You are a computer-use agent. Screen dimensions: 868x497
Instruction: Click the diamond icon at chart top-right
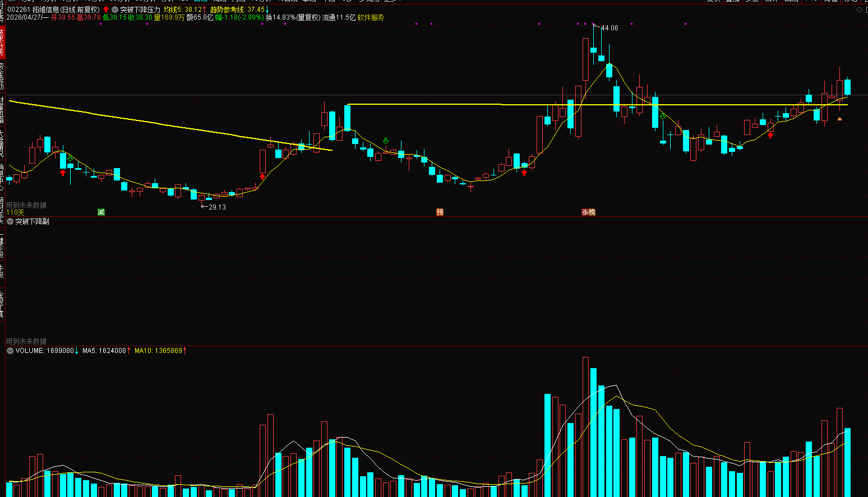860,10
